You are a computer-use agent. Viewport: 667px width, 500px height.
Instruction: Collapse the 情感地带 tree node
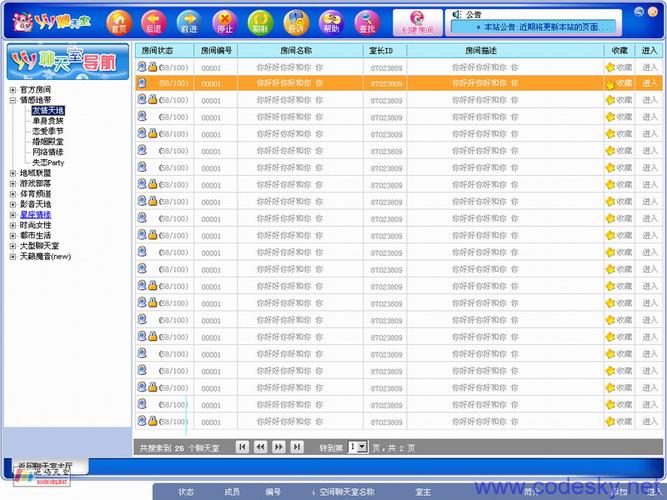[x=13, y=100]
